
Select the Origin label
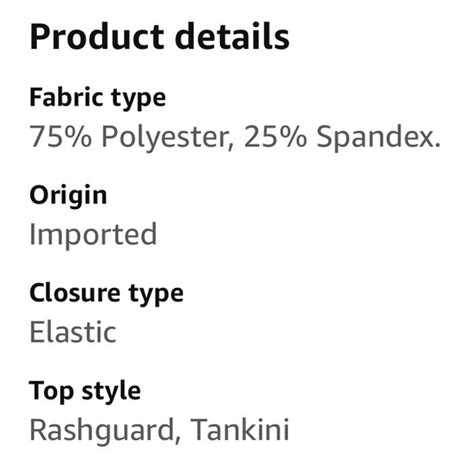pos(68,196)
